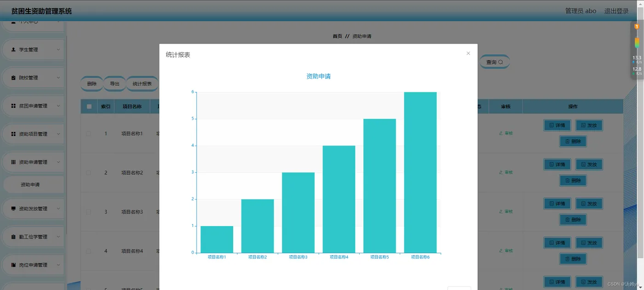Click 审核 pencil icon in row 1

501,133
